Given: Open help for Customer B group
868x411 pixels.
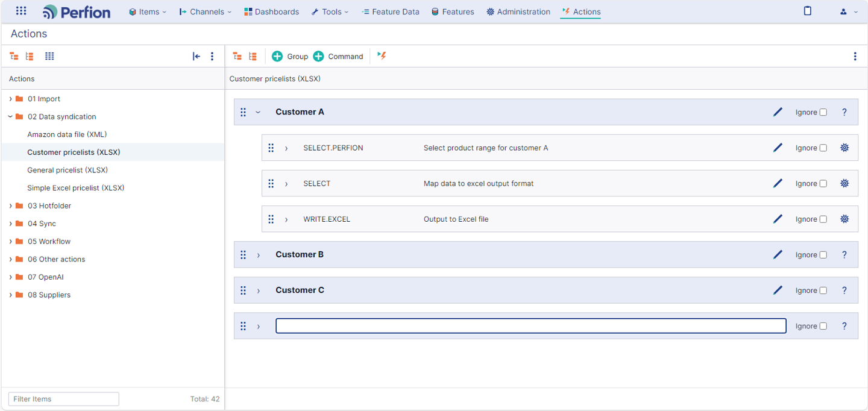Looking at the screenshot, I should coord(844,254).
